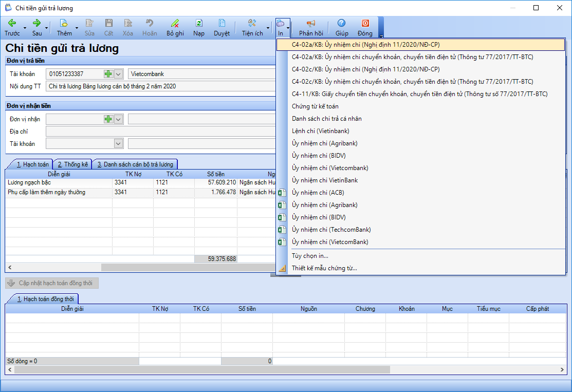Switch to the 2. Thống kê tab
The image size is (572, 392).
(73, 164)
